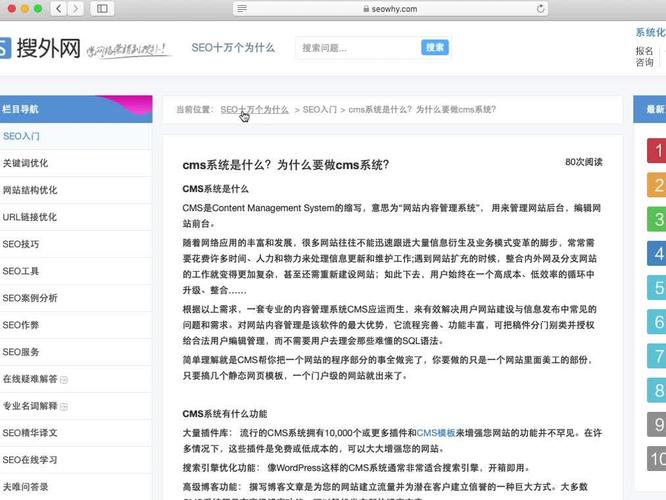Click the 栏目导航 sidebar header
The image size is (666, 500).
coord(76,109)
